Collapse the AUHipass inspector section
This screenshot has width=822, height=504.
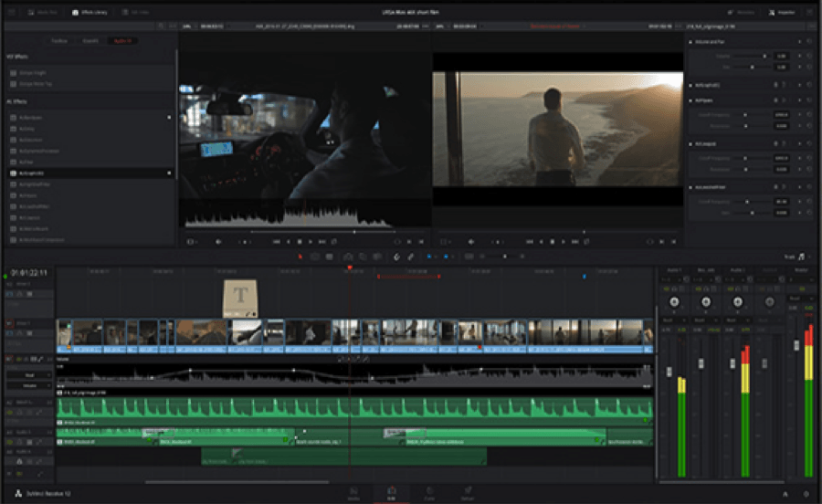pyautogui.click(x=690, y=100)
